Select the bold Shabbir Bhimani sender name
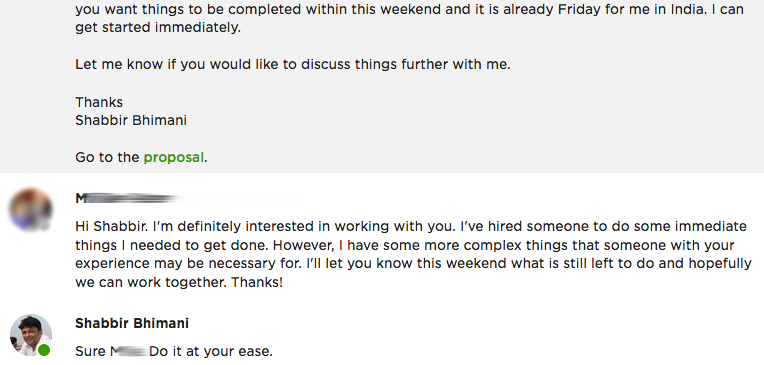 click(x=132, y=324)
